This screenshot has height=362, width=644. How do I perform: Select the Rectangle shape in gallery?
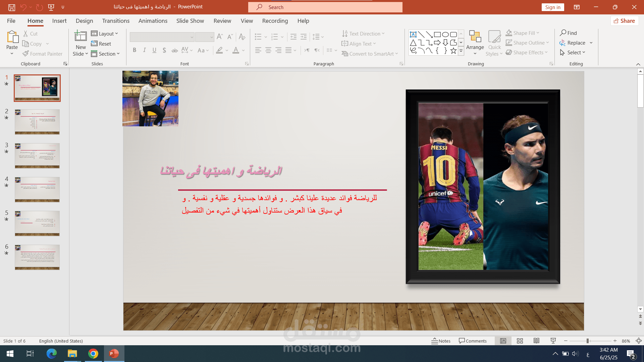click(437, 35)
